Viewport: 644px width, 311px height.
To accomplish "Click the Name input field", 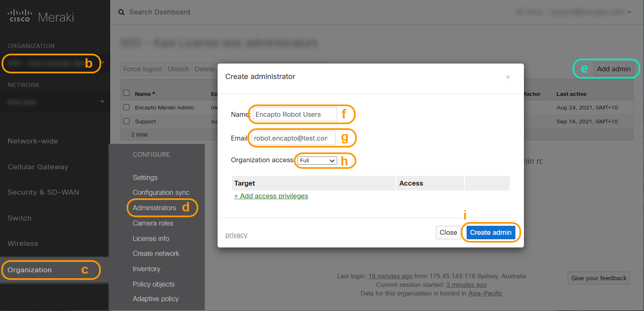I will (x=295, y=114).
